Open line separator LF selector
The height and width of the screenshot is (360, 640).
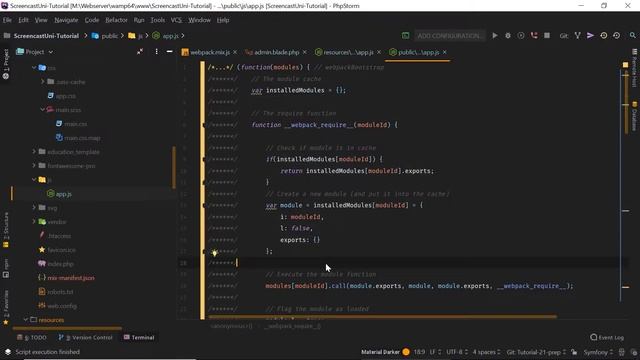435,352
